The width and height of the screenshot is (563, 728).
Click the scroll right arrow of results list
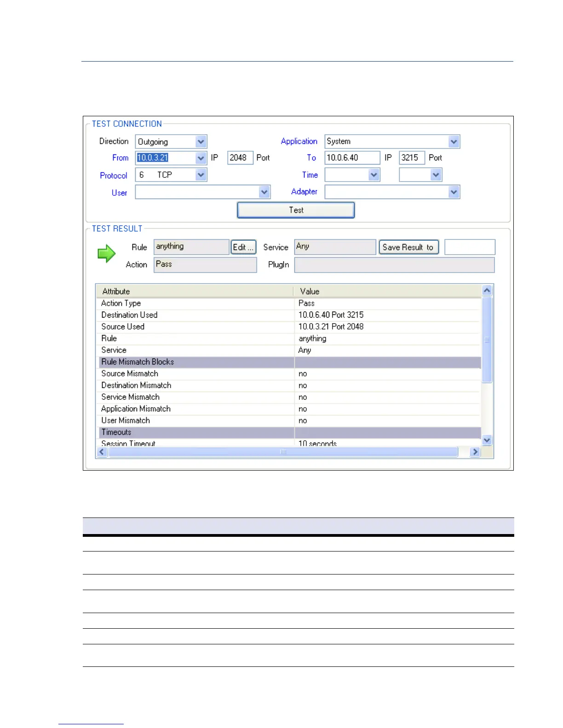[x=475, y=452]
